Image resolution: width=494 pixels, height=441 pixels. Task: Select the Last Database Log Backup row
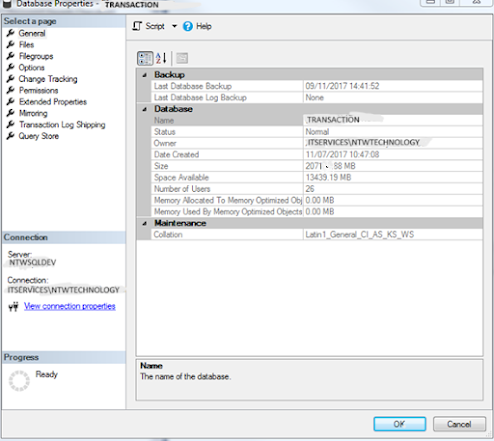317,98
